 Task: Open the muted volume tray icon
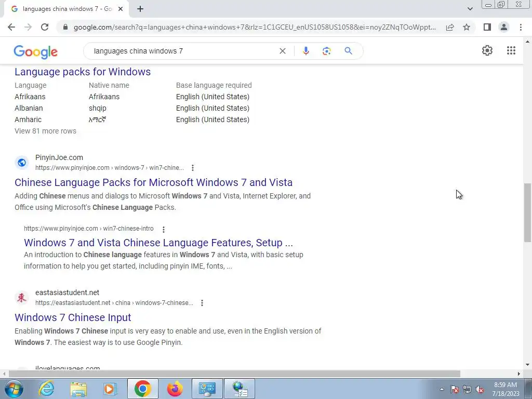click(x=480, y=389)
